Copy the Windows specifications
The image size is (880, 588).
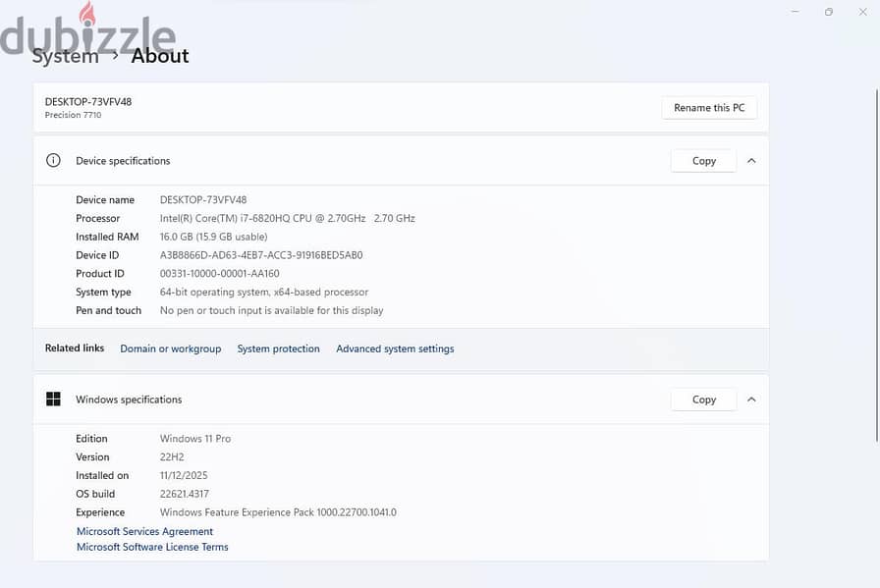point(704,400)
